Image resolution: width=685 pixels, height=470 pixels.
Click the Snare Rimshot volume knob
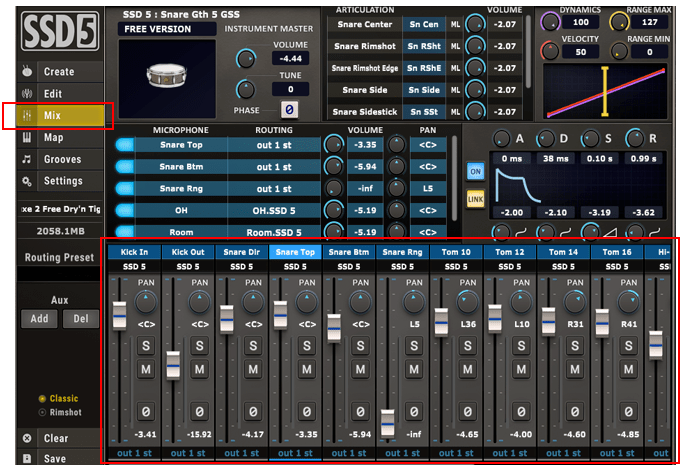tap(475, 46)
